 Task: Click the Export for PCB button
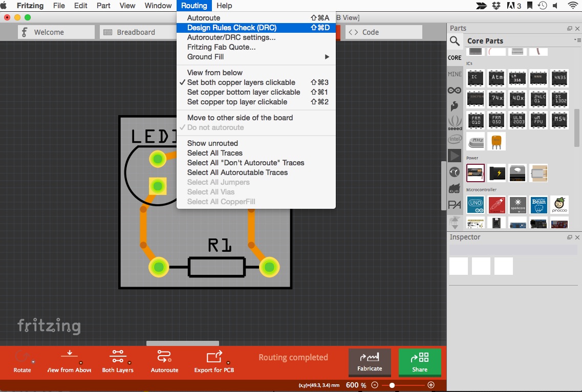coord(214,362)
